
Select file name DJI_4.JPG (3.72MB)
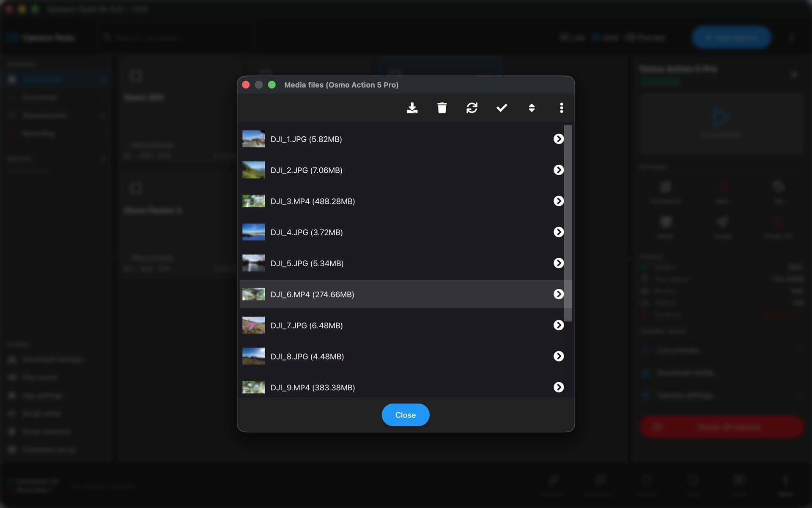307,232
